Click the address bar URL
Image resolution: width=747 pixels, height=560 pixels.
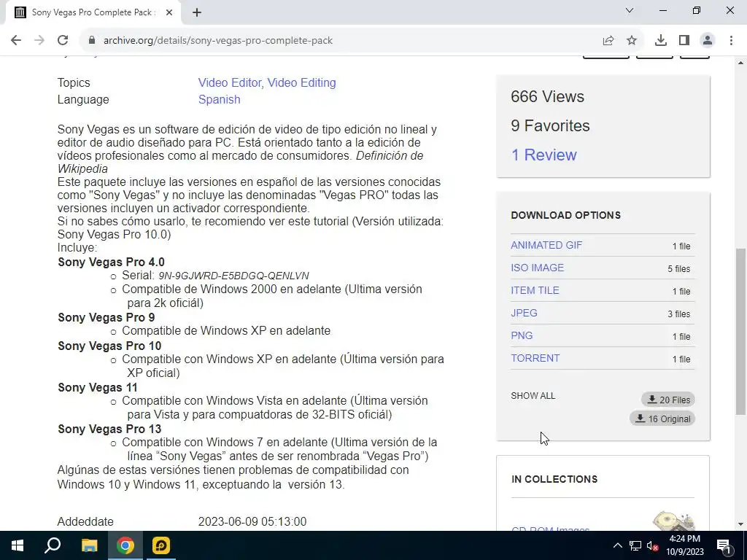point(217,41)
